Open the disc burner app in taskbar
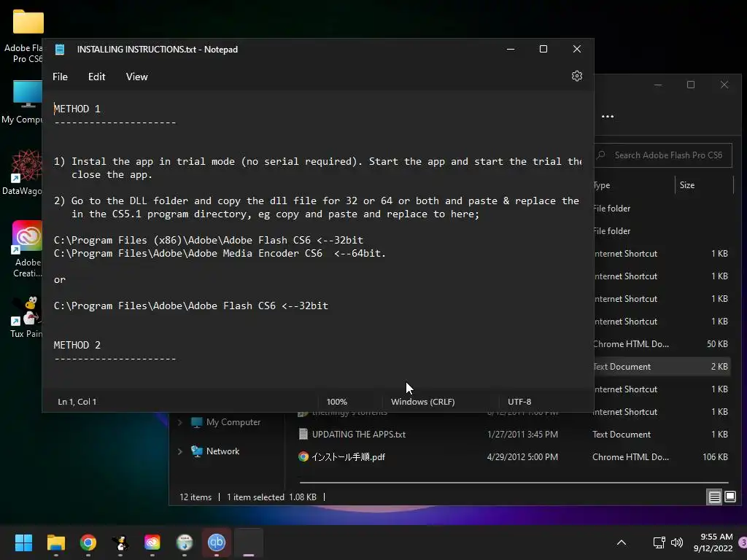This screenshot has height=560, width=747. 185,542
